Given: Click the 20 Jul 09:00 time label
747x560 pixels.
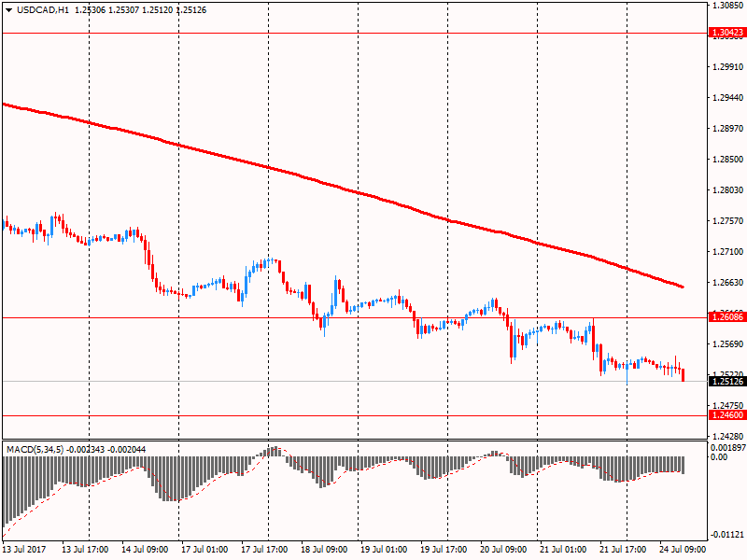Looking at the screenshot, I should coord(503,550).
